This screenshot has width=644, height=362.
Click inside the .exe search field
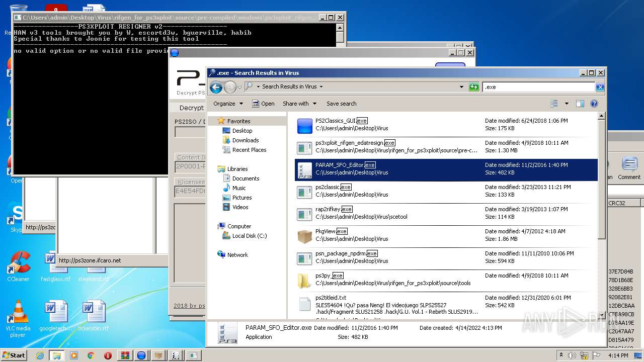click(x=538, y=87)
